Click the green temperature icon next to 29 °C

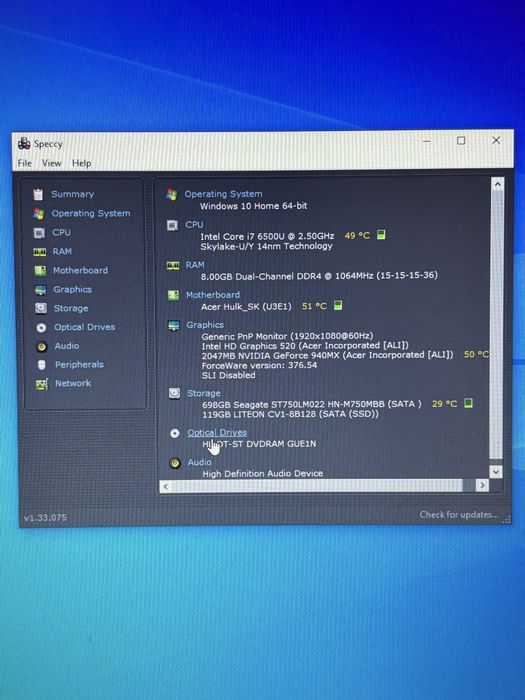pos(468,403)
